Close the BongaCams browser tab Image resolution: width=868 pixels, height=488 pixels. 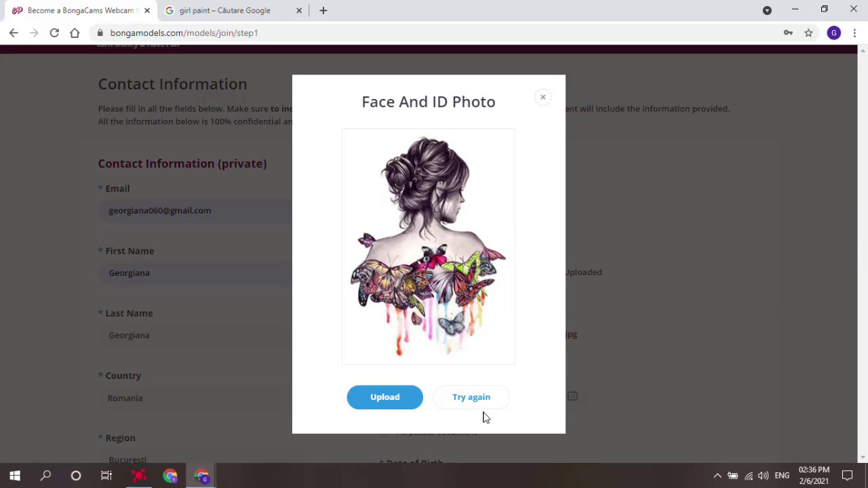[147, 10]
